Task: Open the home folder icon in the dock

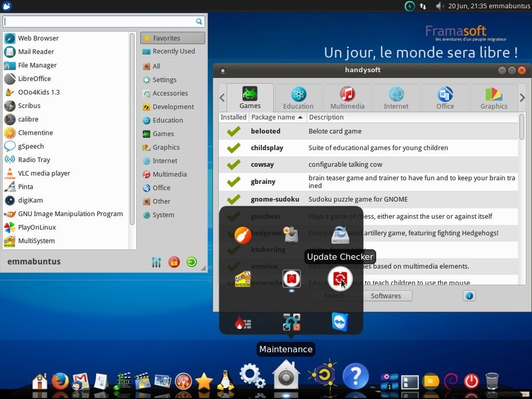Action: pyautogui.click(x=39, y=381)
